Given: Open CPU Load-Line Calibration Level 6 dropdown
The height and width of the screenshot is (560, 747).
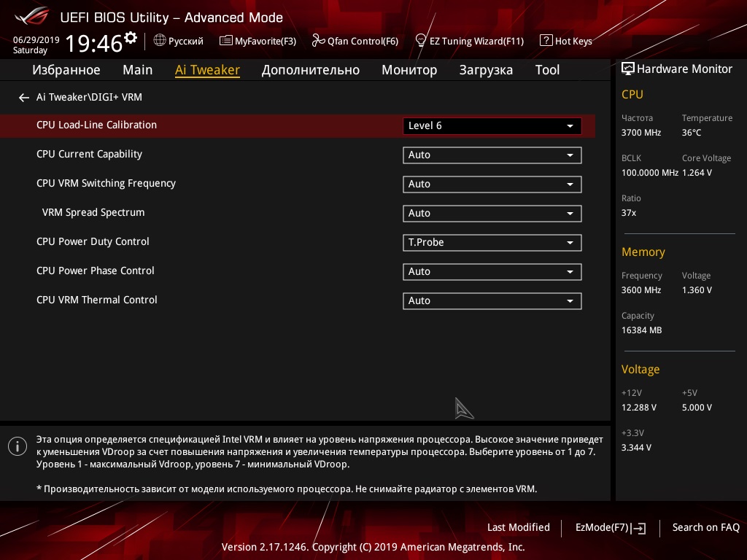Looking at the screenshot, I should point(492,125).
